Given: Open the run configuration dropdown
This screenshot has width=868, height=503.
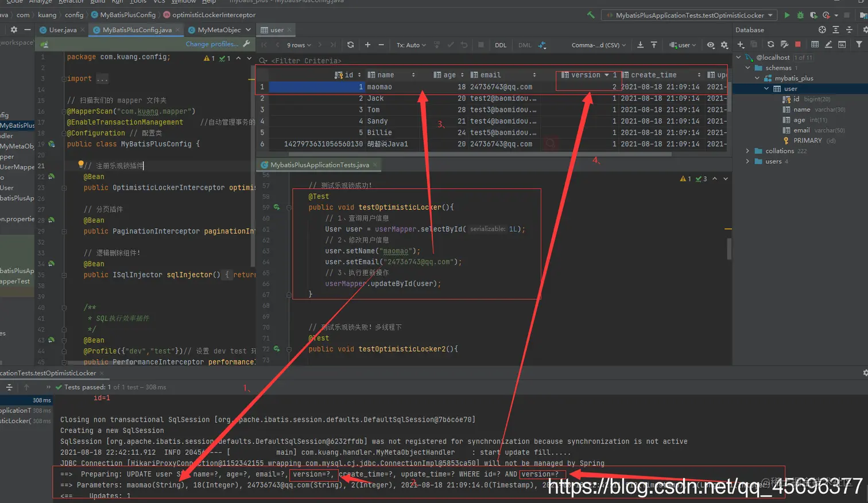Looking at the screenshot, I should click(689, 15).
